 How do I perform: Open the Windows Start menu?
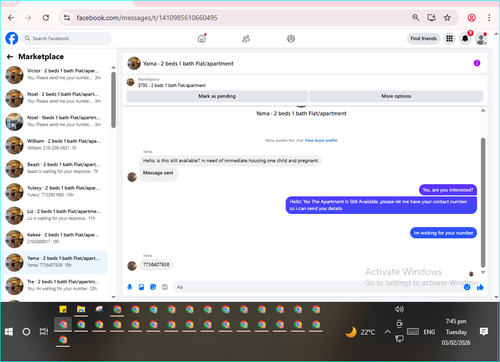(x=9, y=332)
